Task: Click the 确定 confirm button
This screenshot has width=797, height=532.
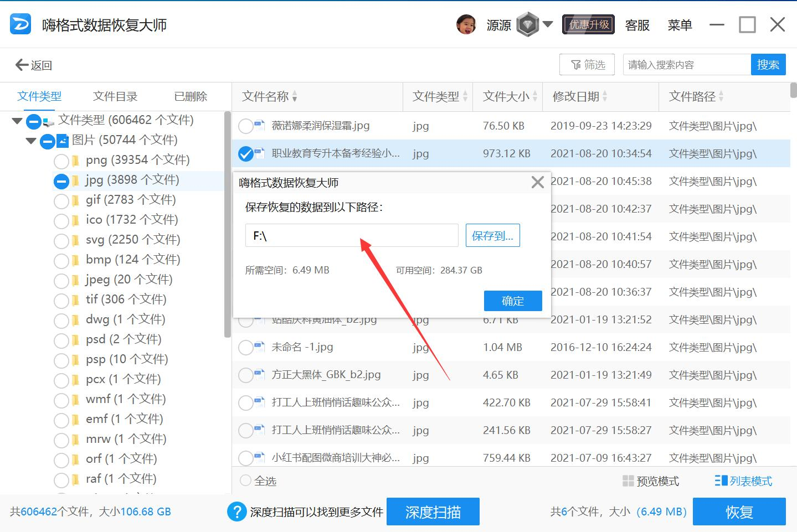Action: [512, 301]
